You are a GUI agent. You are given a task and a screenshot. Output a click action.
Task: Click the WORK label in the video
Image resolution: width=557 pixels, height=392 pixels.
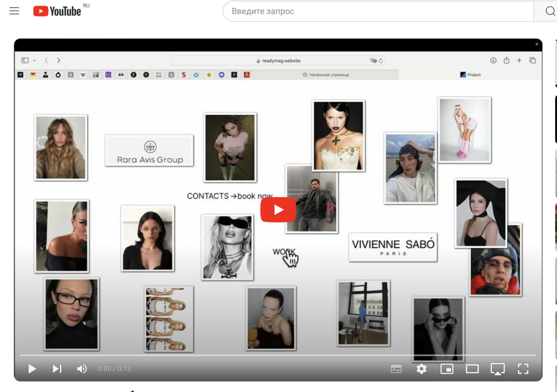point(283,252)
